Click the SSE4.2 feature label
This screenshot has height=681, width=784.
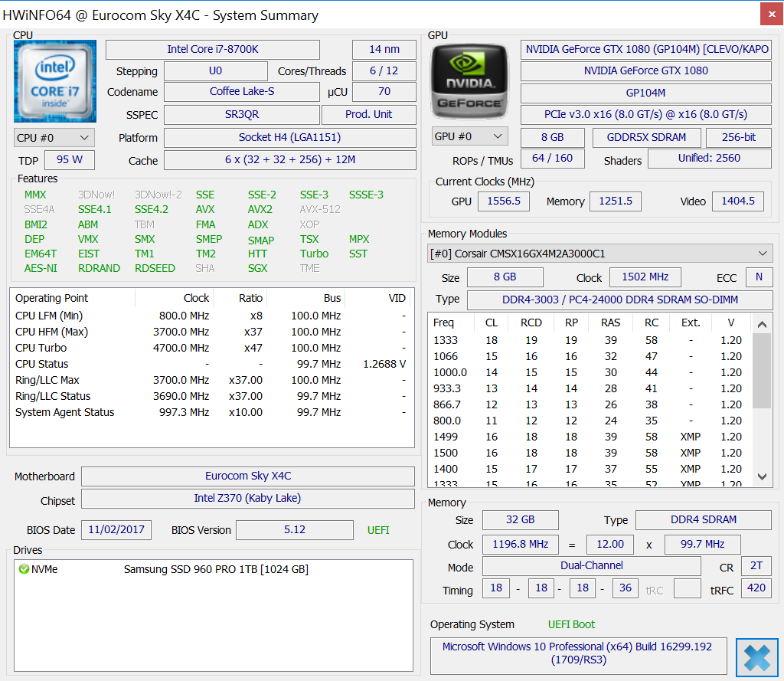[x=152, y=209]
